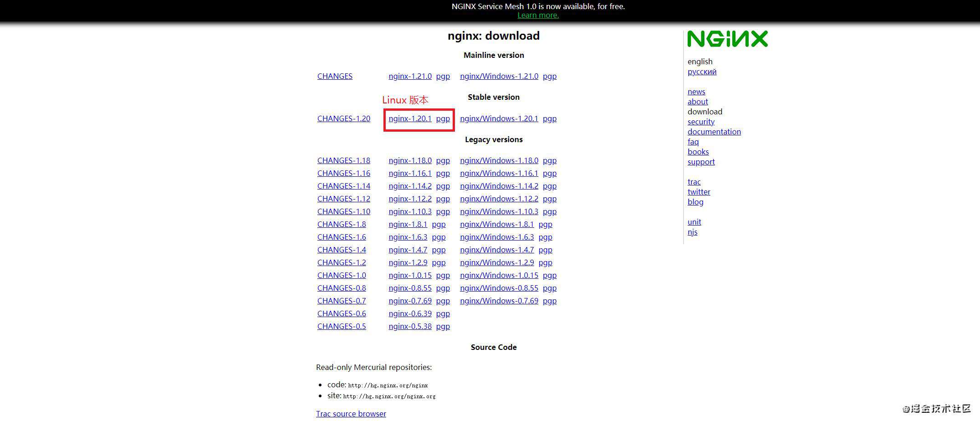Image resolution: width=980 pixels, height=421 pixels.
Task: Open the Learn more link in banner
Action: (x=538, y=15)
